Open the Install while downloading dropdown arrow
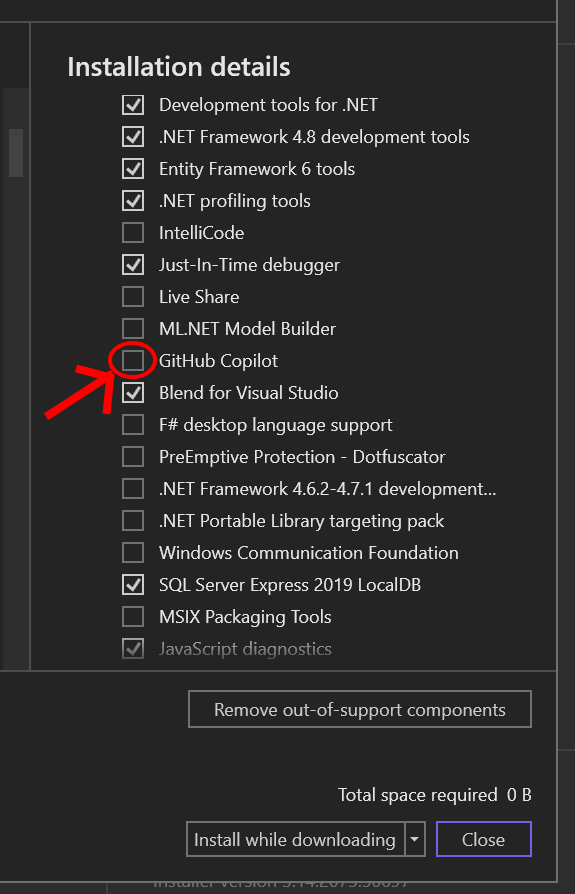Viewport: 575px width, 894px height. point(415,839)
